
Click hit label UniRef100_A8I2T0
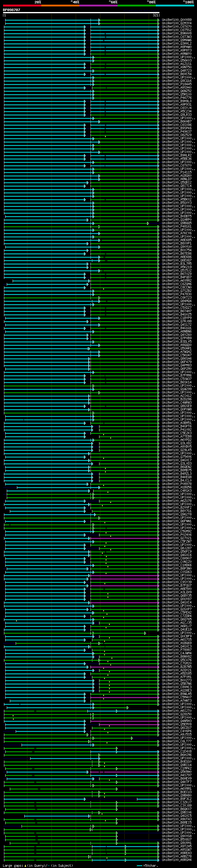click(177, 711)
